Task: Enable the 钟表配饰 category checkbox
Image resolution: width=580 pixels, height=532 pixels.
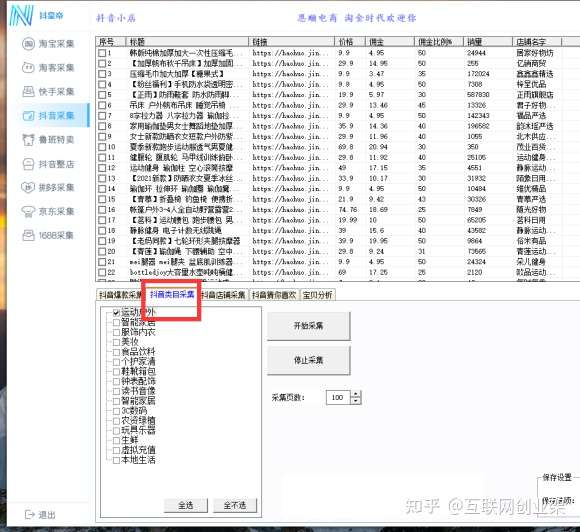Action: click(117, 381)
